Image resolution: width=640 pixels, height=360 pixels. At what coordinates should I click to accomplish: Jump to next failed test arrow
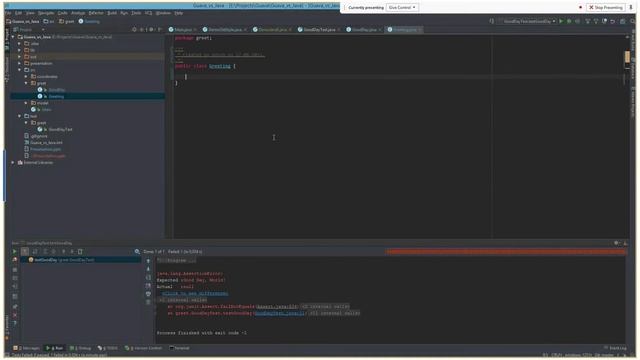tap(72, 251)
